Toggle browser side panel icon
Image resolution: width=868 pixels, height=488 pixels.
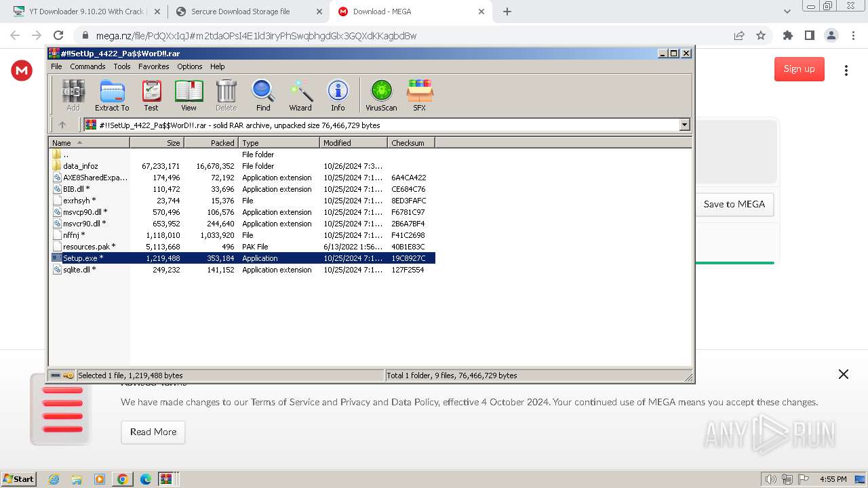tap(809, 36)
